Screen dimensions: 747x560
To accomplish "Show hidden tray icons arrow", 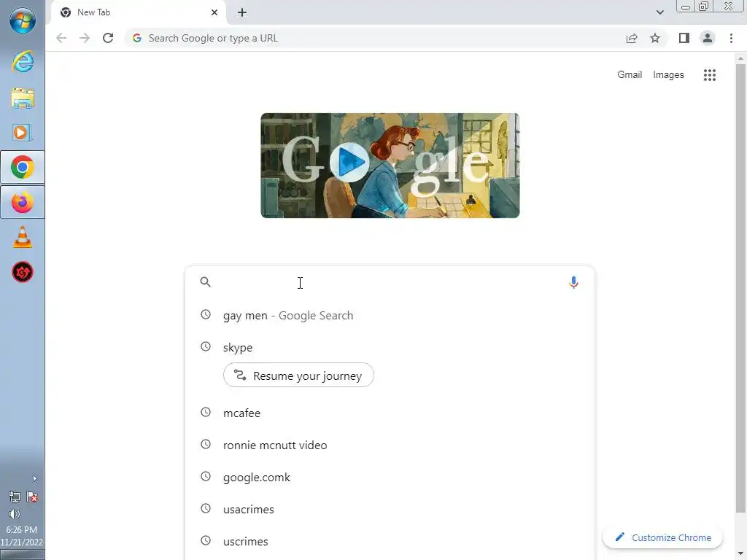I will [34, 478].
